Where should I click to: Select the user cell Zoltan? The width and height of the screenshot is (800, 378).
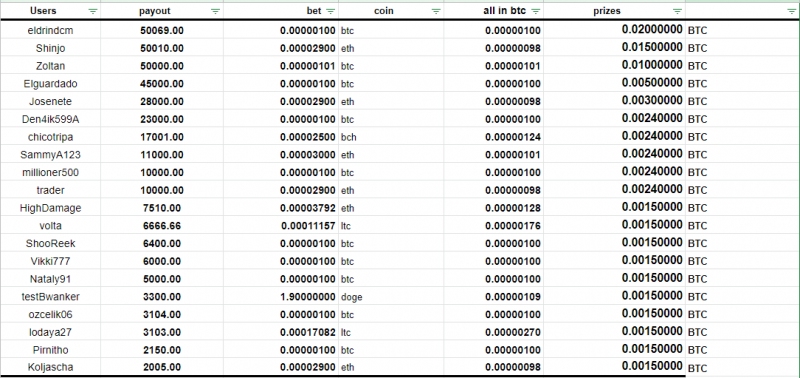(51, 66)
